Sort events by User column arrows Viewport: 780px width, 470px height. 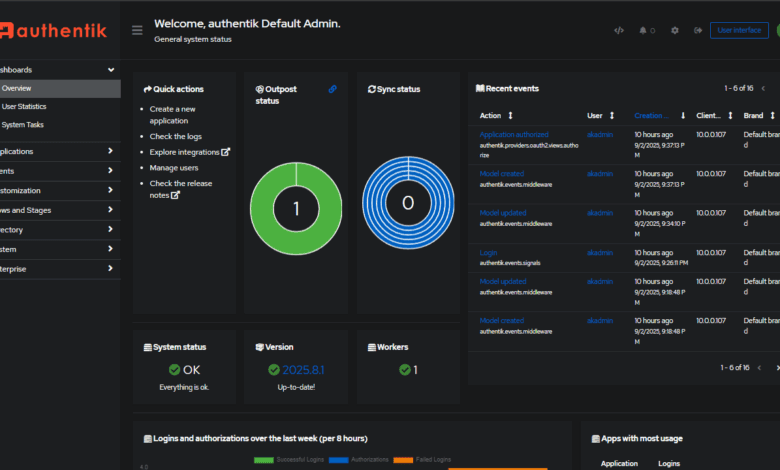612,115
